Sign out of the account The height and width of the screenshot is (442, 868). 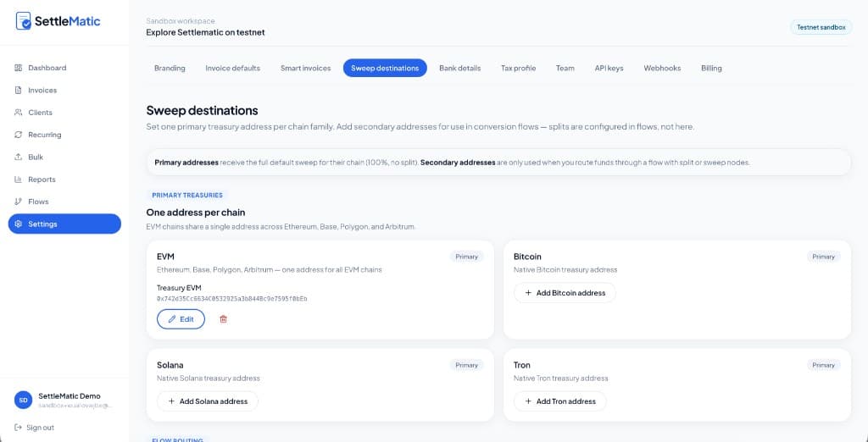[34, 428]
